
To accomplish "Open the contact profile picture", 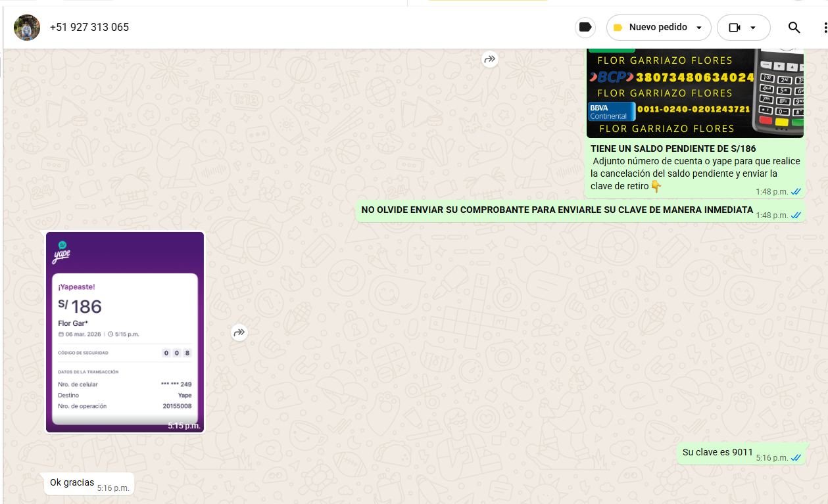I will (27, 28).
